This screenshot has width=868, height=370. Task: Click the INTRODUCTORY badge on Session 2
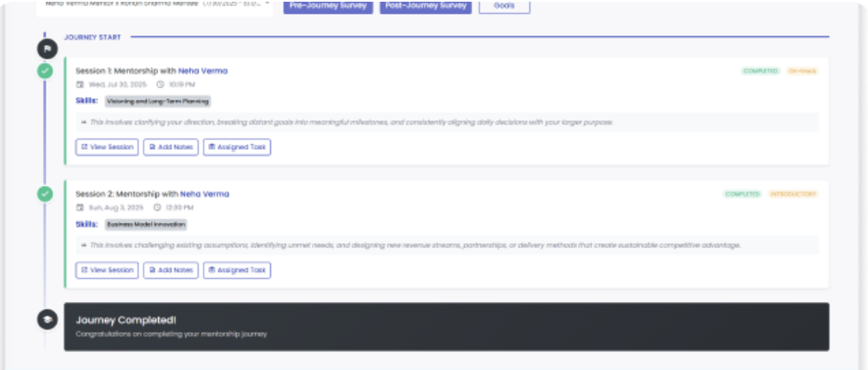point(792,194)
